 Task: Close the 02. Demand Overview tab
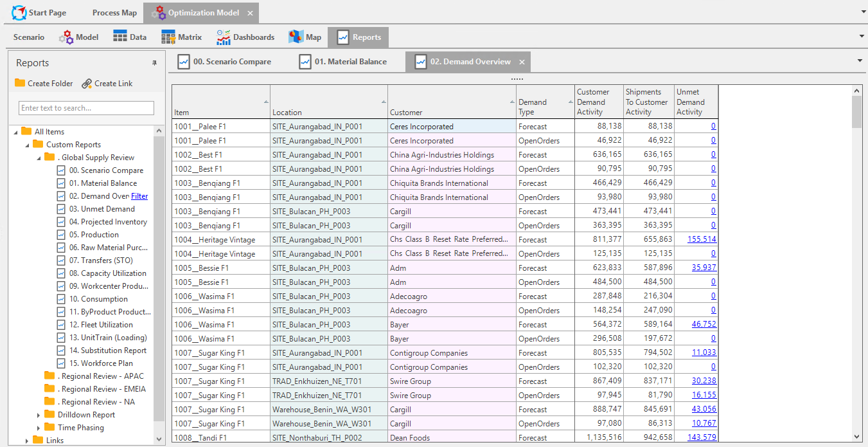[x=522, y=62]
